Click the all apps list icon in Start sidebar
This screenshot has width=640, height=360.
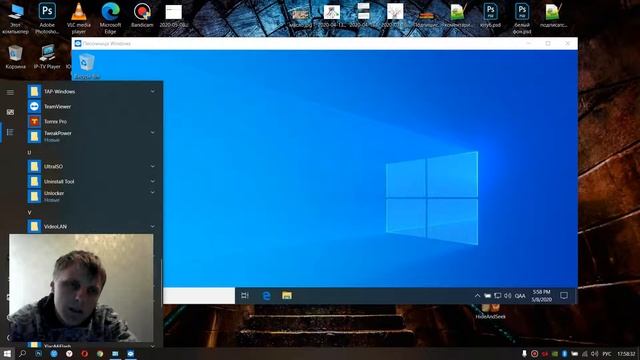[x=10, y=132]
